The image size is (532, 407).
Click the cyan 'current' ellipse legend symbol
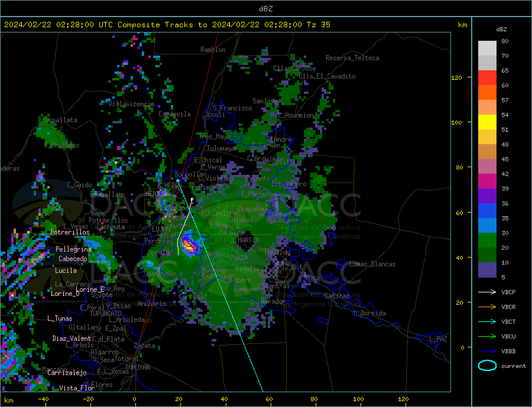click(487, 366)
